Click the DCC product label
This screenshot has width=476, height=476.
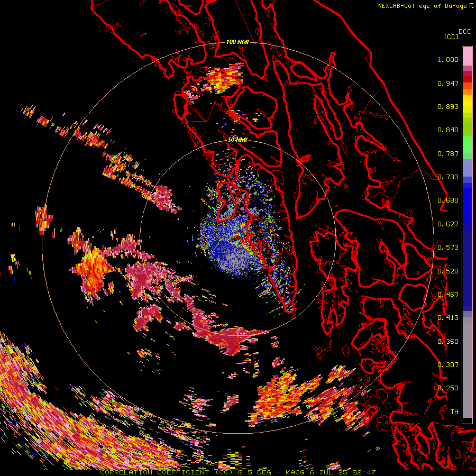tap(465, 31)
